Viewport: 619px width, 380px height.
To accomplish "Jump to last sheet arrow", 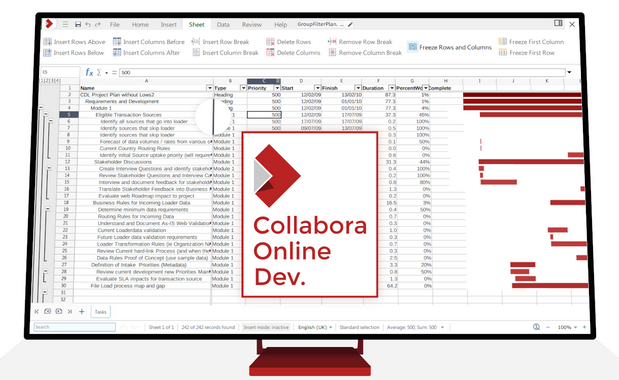I will point(69,312).
